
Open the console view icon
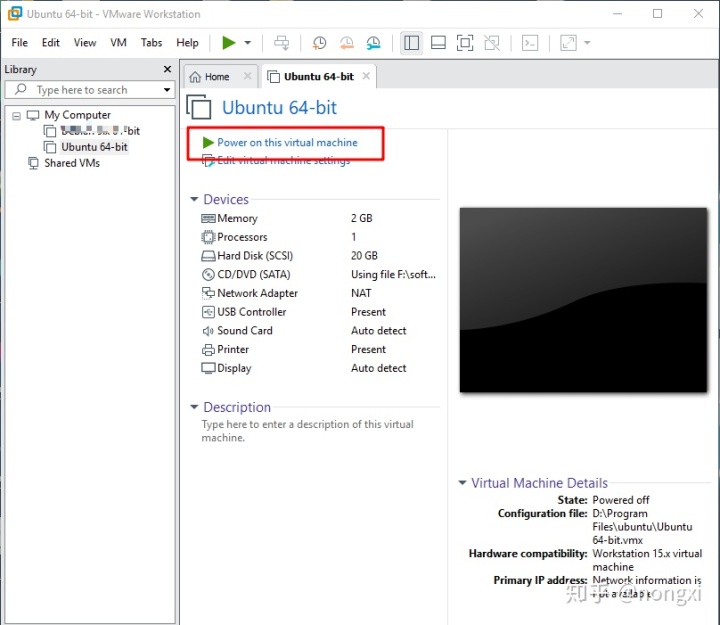pyautogui.click(x=530, y=43)
